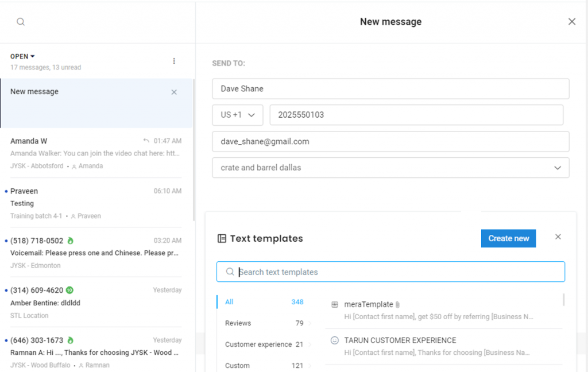Click the attachment icon beside meraTemplate
Screen dimensions: 588x372
(x=397, y=305)
